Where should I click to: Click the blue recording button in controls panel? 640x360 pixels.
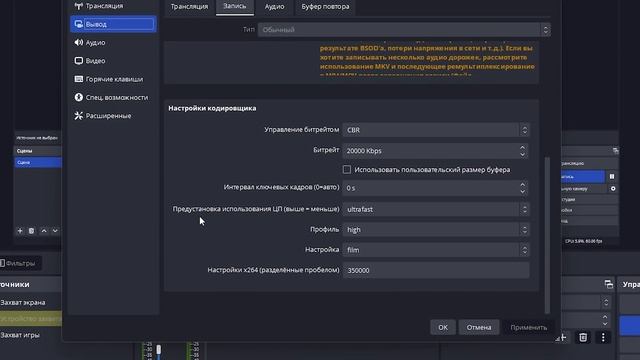pyautogui.click(x=583, y=177)
